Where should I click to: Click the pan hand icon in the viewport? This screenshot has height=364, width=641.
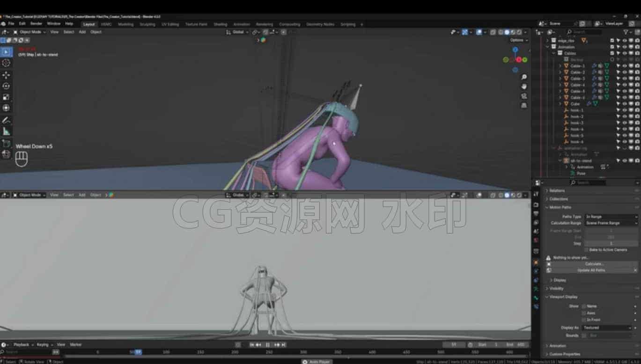tap(524, 87)
